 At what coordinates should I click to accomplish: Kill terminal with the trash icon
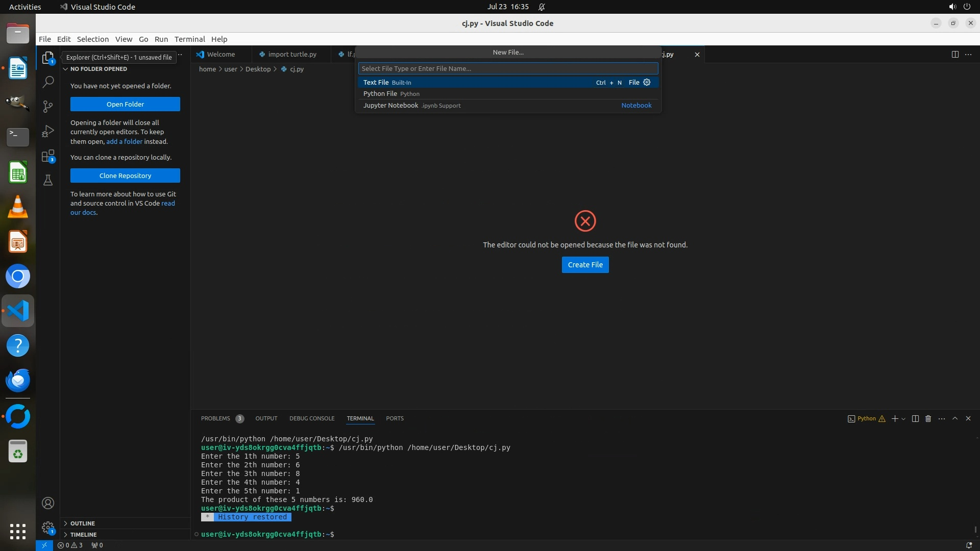(x=928, y=418)
